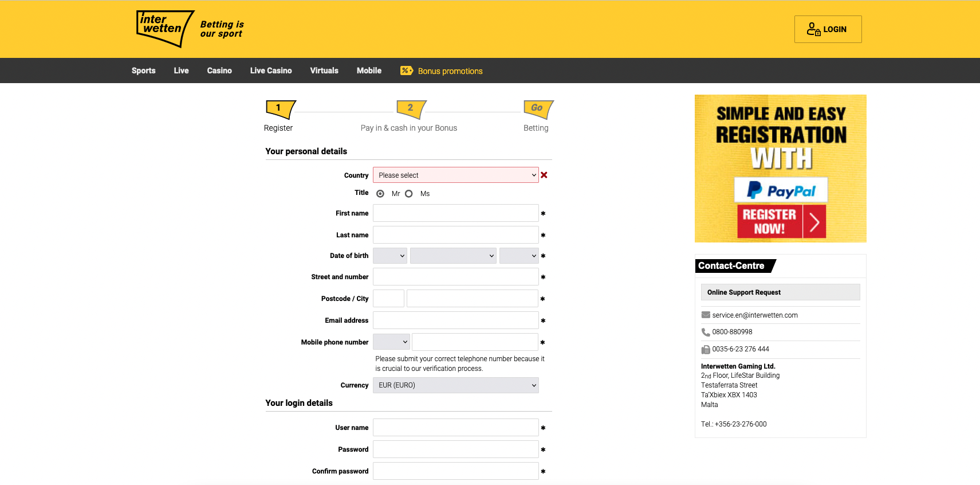
Task: Click the 'Interwetten Gaming Ltd.' text
Action: tap(738, 366)
